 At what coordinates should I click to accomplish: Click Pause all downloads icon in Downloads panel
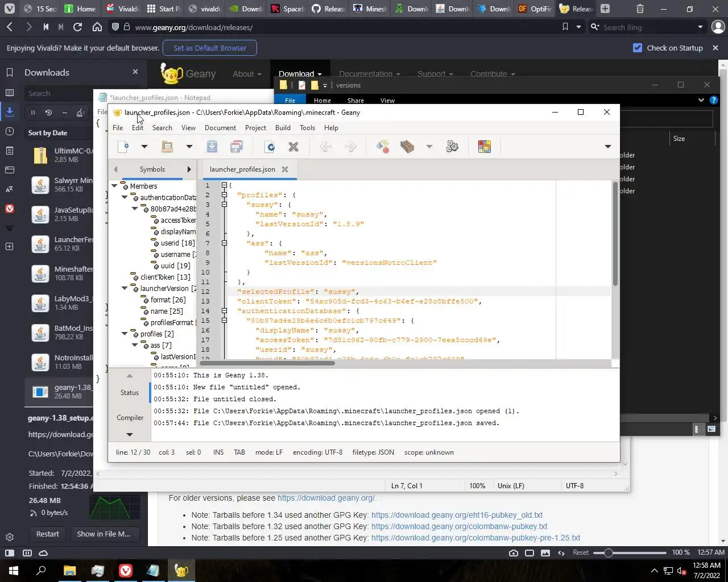(x=33, y=113)
